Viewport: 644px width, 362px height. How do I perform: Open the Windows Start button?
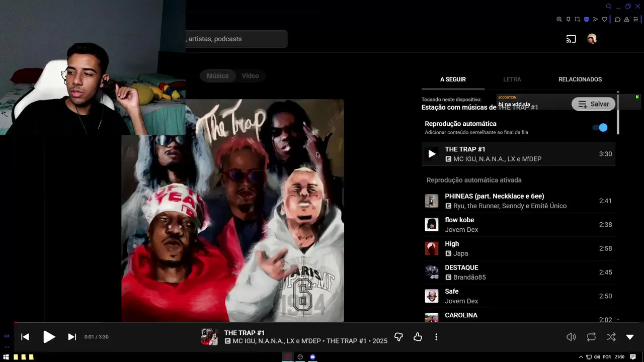[x=6, y=357]
